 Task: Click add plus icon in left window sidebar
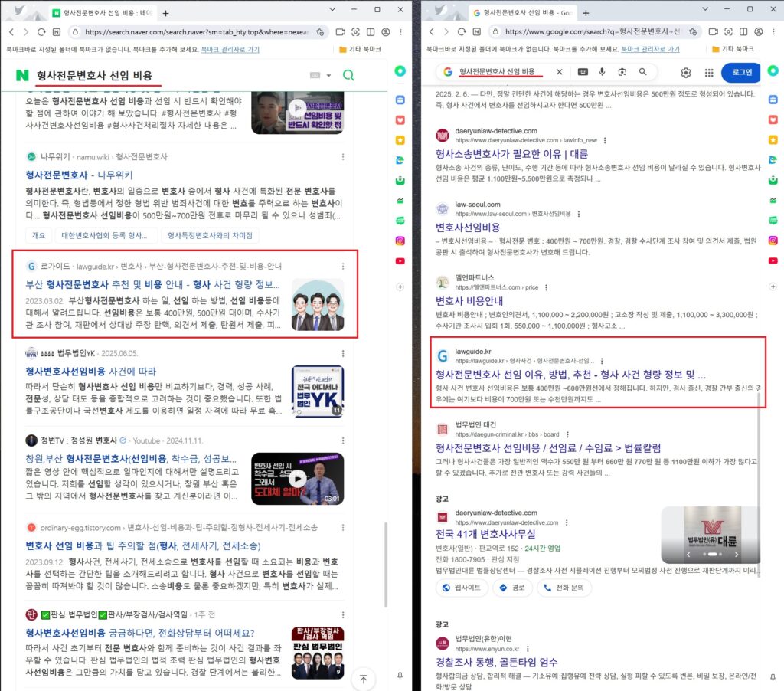[400, 287]
